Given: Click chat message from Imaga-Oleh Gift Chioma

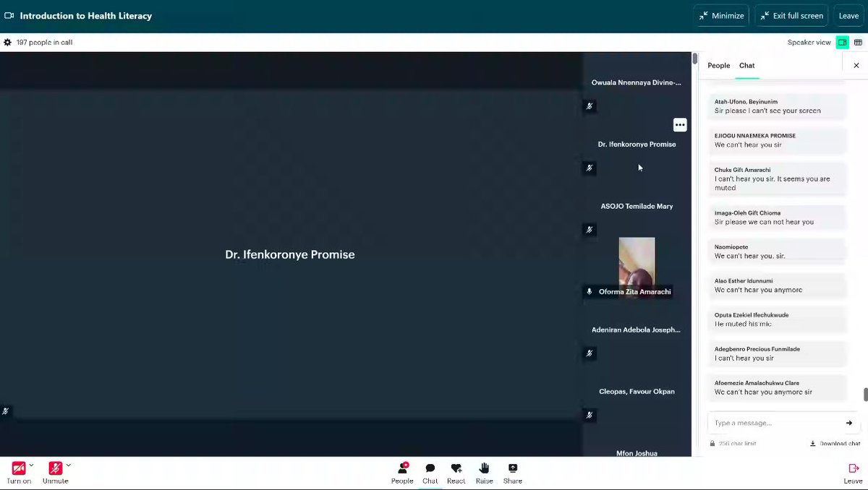Looking at the screenshot, I should click(x=777, y=218).
